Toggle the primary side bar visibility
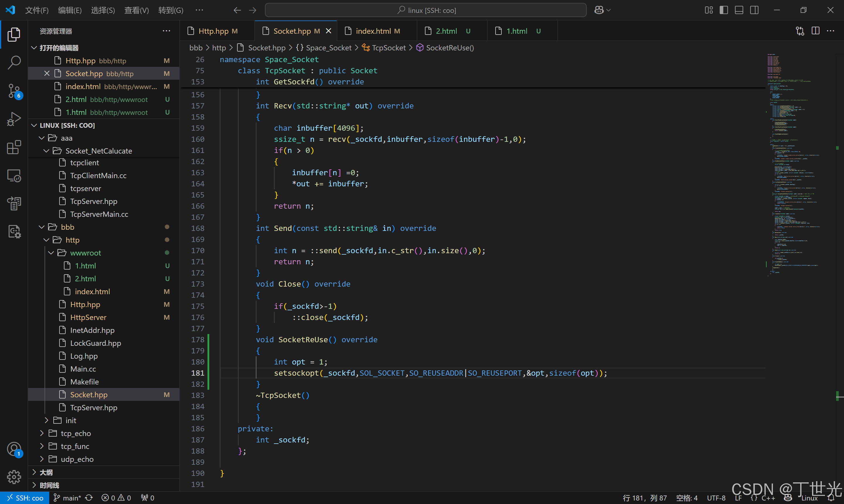 point(724,10)
